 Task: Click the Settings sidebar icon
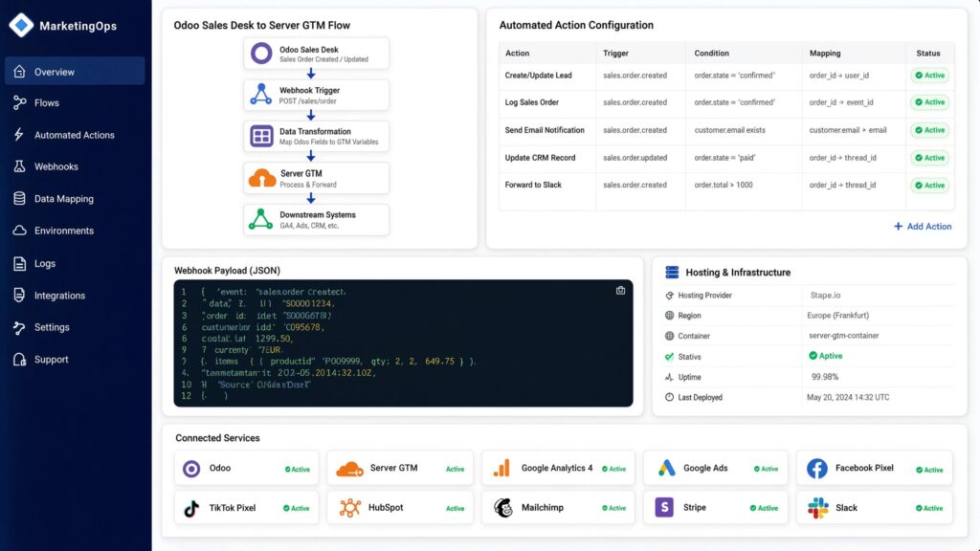click(x=20, y=327)
